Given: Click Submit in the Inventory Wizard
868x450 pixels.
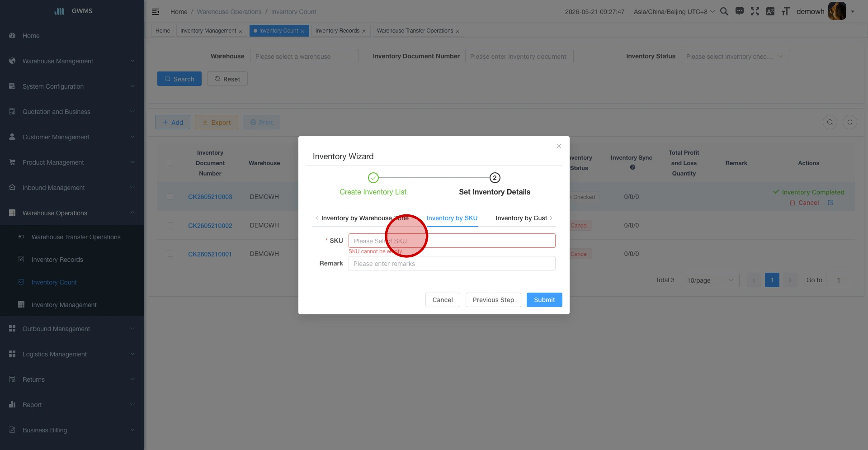Looking at the screenshot, I should 544,300.
